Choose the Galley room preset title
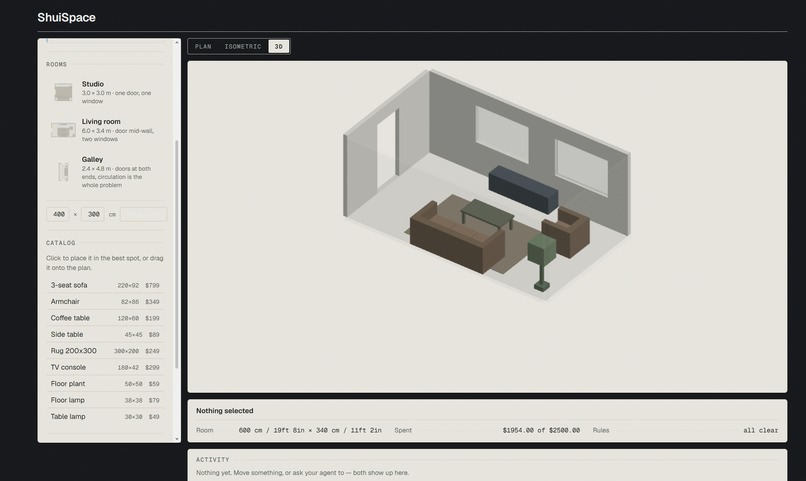806x481 pixels. coord(92,159)
